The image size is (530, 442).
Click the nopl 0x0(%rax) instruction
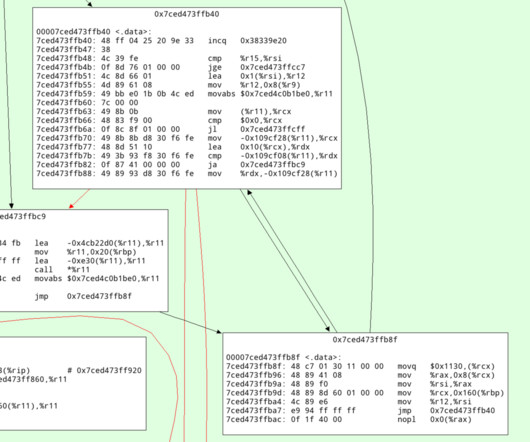point(349,419)
